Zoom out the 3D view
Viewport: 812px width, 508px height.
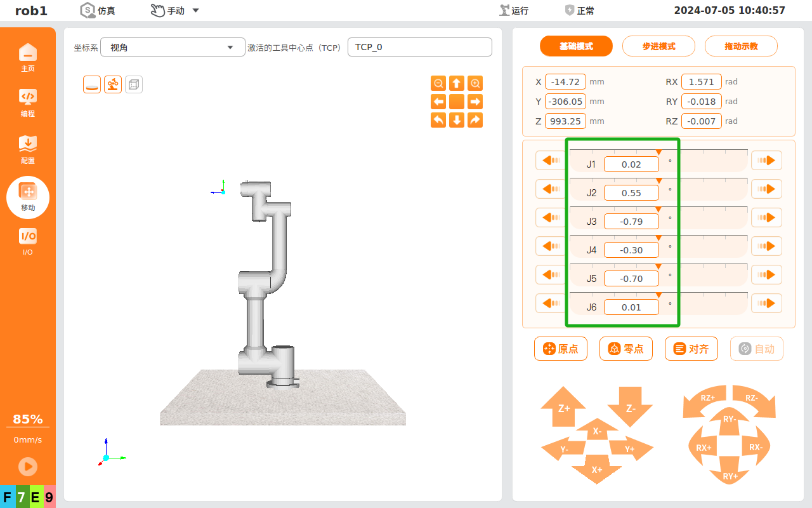[x=438, y=83]
